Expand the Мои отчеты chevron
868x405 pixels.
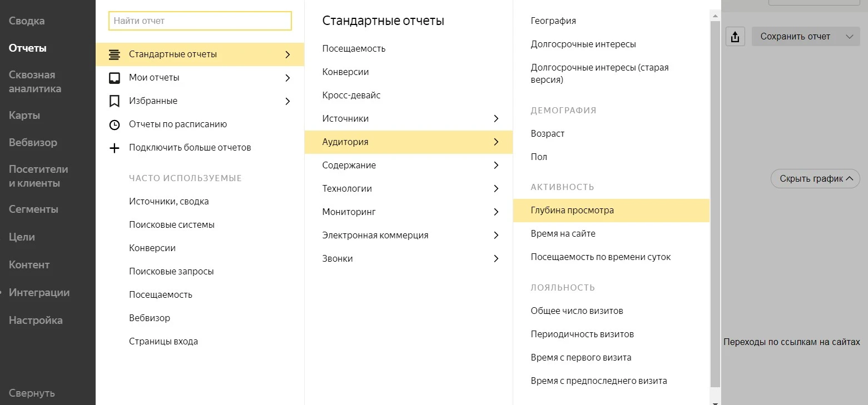pyautogui.click(x=287, y=78)
